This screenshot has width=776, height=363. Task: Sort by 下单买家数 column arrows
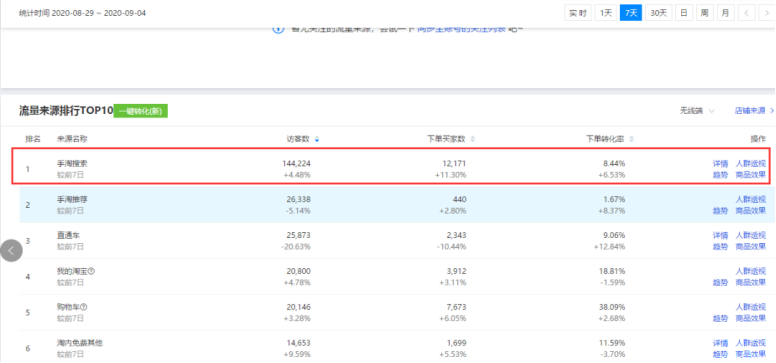[x=473, y=140]
